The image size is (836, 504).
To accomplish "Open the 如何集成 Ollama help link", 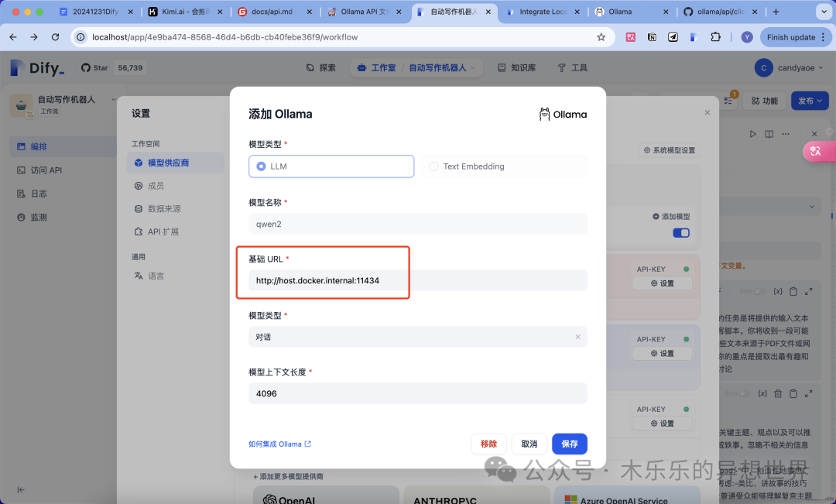I will coord(279,444).
